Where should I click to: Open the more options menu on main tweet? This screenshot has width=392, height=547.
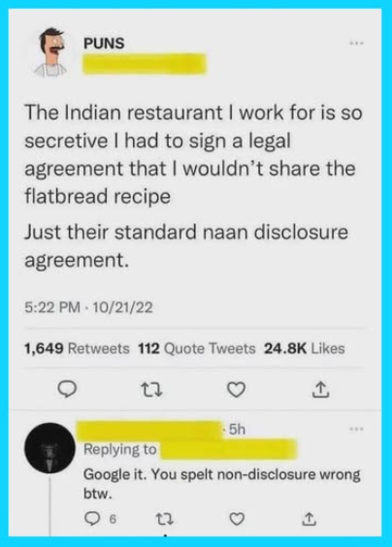coord(357,44)
